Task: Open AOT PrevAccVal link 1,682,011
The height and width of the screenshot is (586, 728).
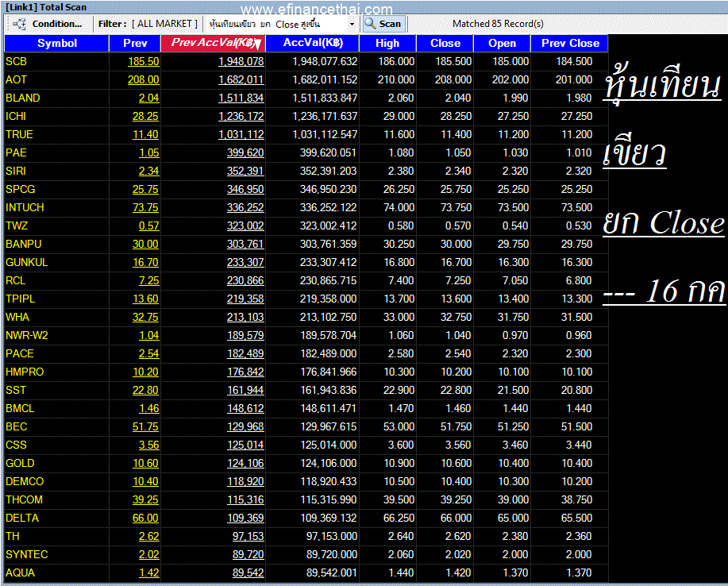Action: pos(241,80)
